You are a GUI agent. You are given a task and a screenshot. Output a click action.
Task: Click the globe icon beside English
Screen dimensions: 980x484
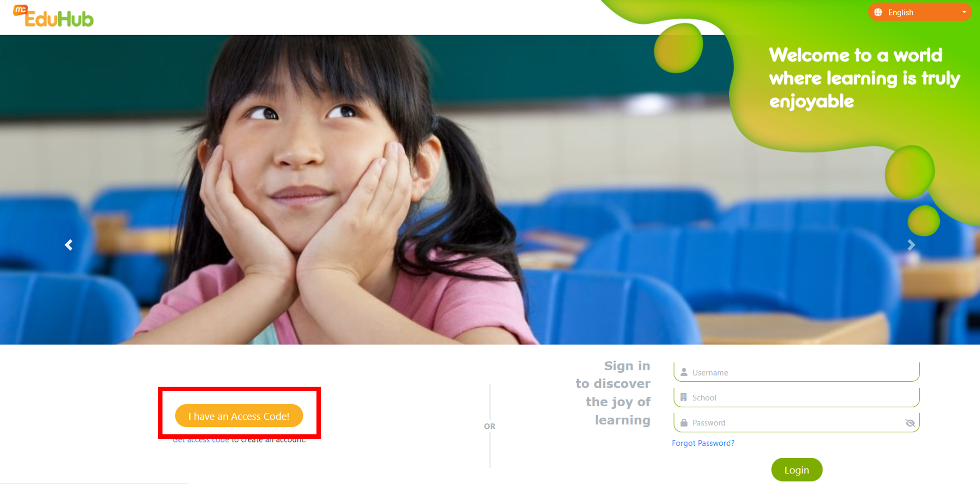[878, 13]
